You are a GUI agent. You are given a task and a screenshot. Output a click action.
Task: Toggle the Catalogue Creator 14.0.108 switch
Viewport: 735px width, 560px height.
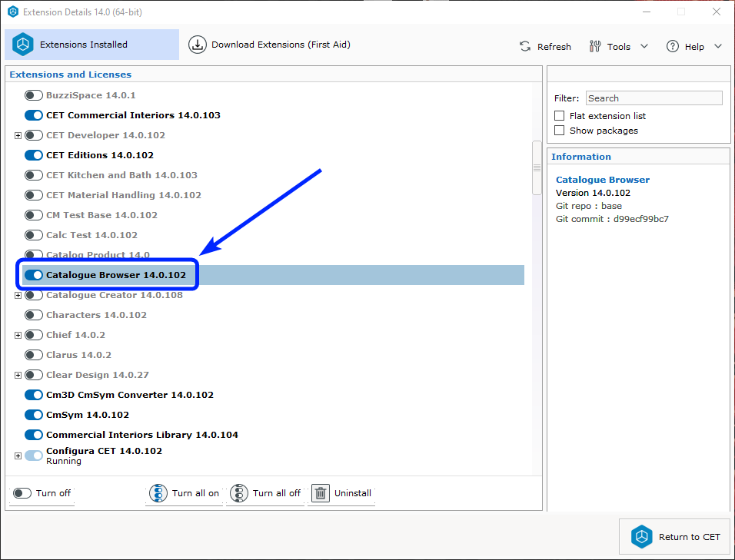click(34, 295)
